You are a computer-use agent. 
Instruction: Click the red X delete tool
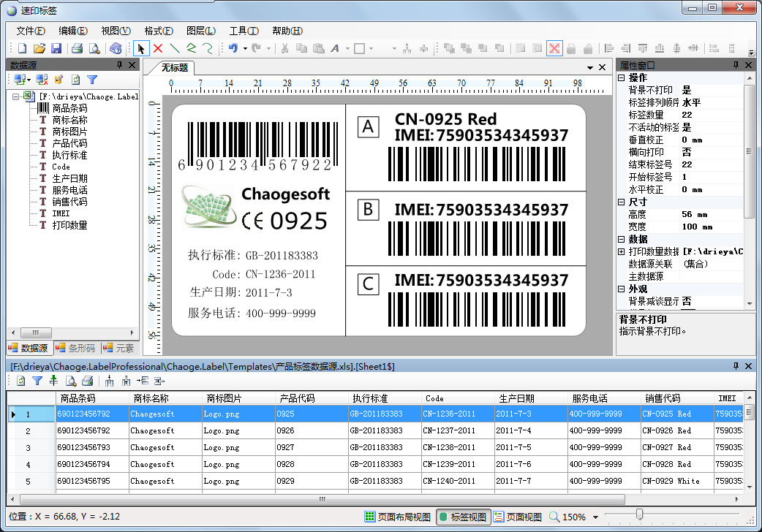pyautogui.click(x=158, y=49)
